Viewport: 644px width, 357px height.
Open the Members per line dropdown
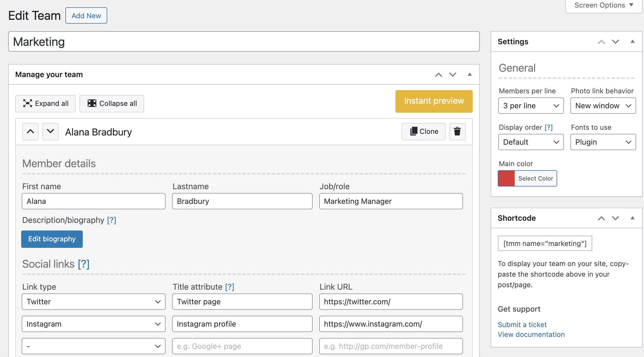tap(531, 106)
